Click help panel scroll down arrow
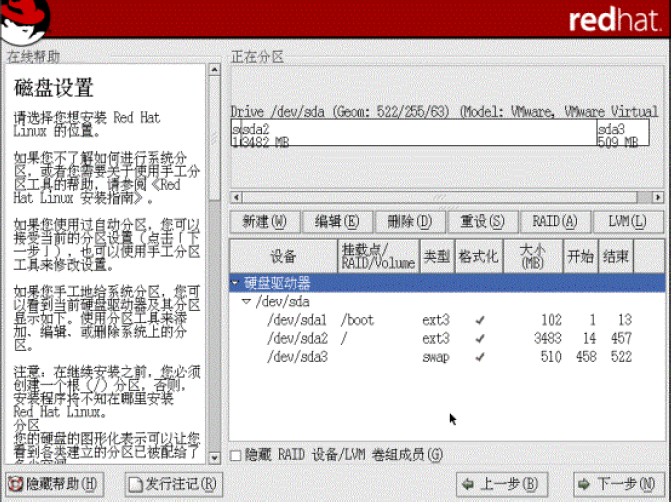The width and height of the screenshot is (672, 504). click(x=214, y=458)
